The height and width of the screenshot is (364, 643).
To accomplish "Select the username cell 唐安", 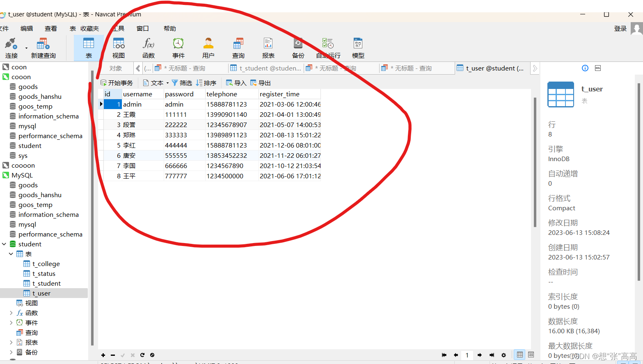I will tap(143, 155).
